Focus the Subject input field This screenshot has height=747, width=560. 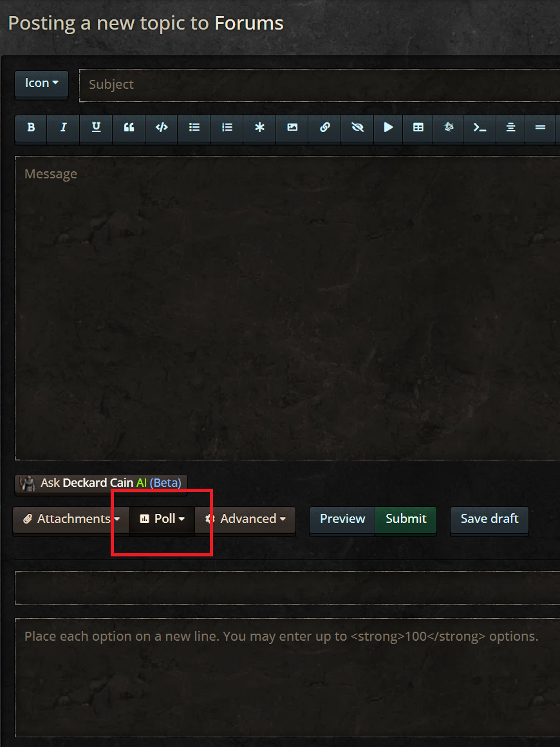pos(319,85)
